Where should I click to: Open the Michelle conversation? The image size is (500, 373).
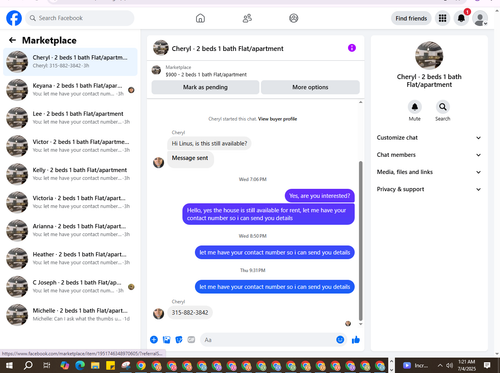70,315
